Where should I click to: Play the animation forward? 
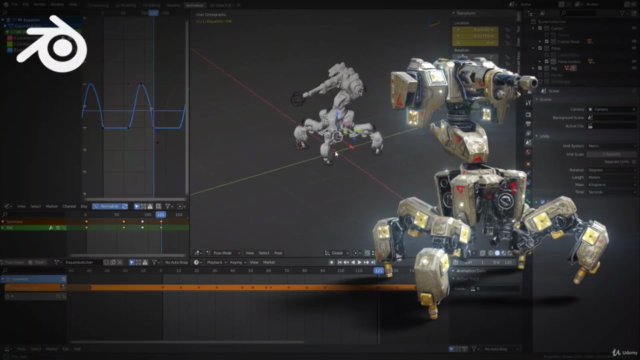tap(360, 262)
